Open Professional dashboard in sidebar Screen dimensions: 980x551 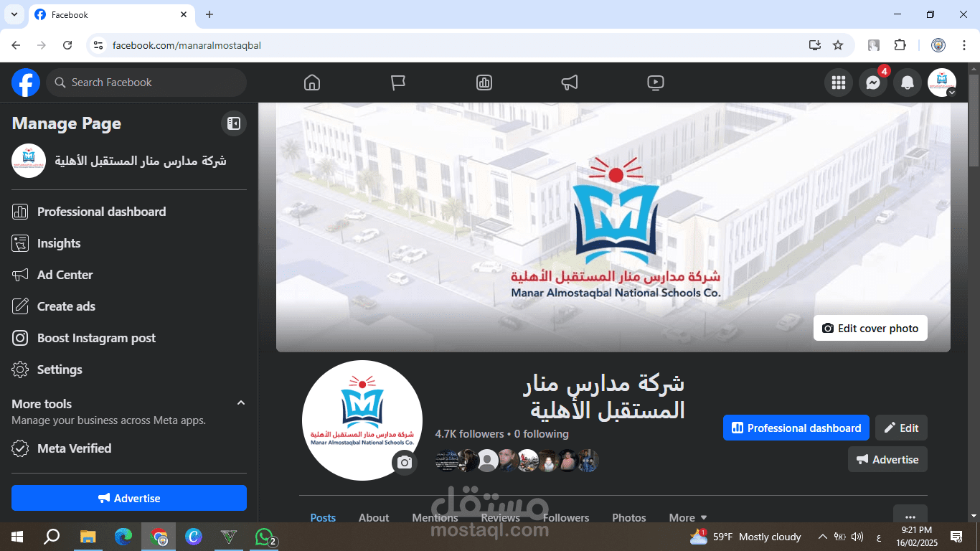point(129,212)
